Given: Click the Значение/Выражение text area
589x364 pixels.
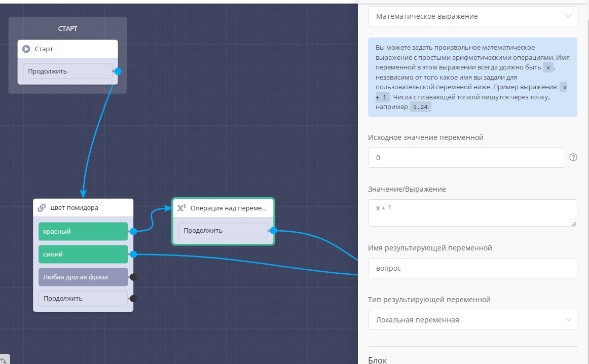Looking at the screenshot, I should click(472, 212).
